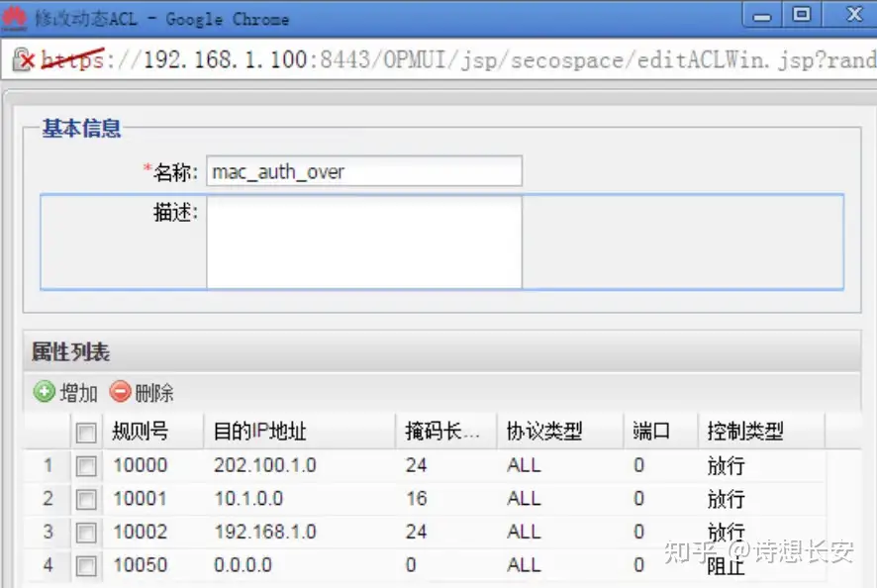
Task: Close the ACL edit window
Action: 849,16
